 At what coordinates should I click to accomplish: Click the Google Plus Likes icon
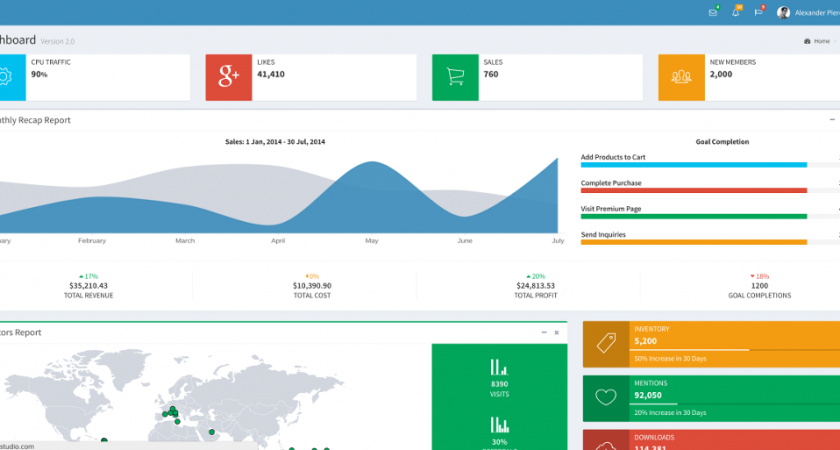(x=229, y=77)
